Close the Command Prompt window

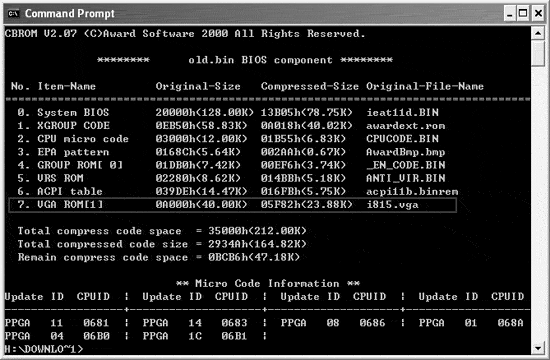(x=538, y=14)
